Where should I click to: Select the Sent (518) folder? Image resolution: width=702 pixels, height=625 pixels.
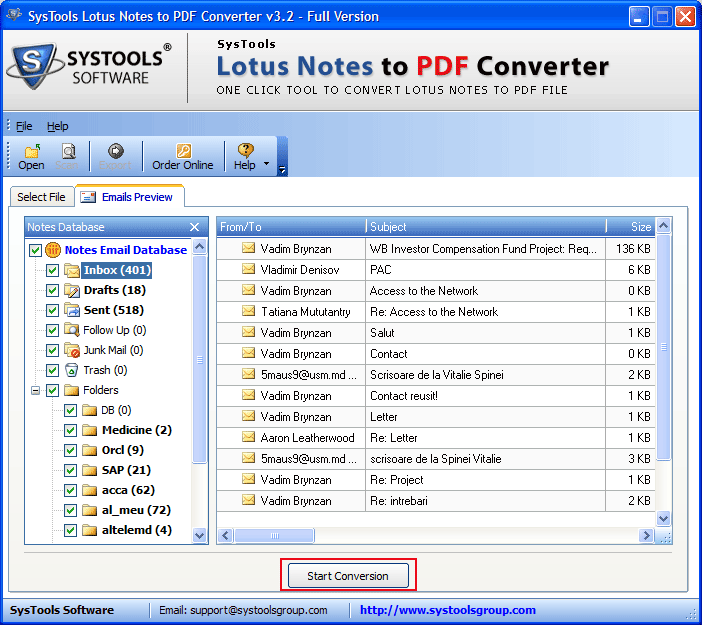click(x=114, y=310)
